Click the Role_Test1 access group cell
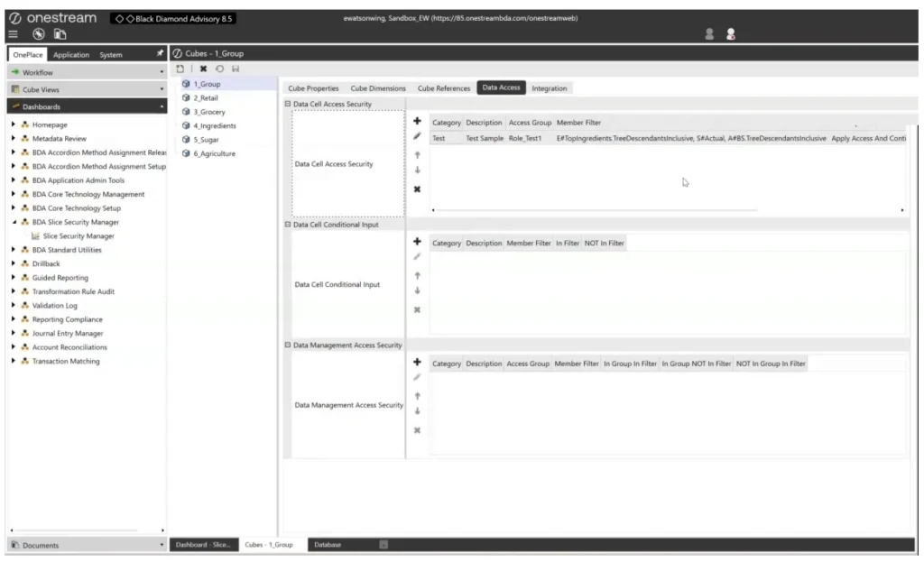924x562 pixels. pos(525,138)
